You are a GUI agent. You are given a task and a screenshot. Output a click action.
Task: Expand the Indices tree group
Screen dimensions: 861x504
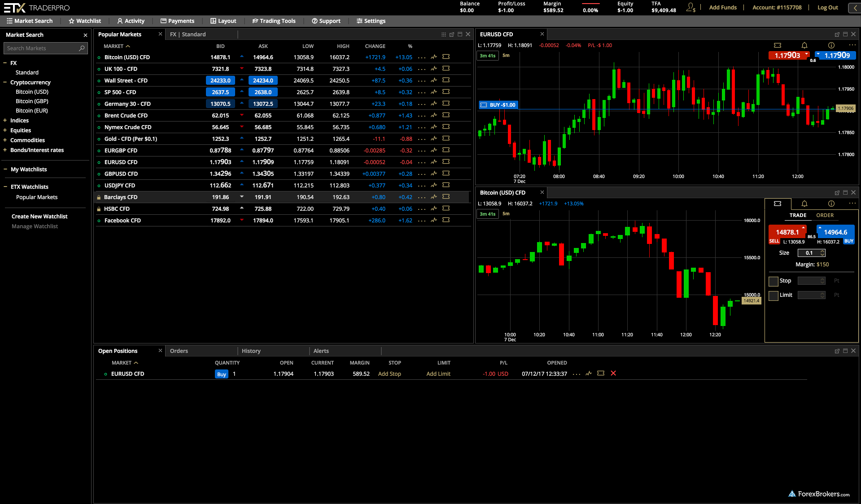[x=5, y=121]
